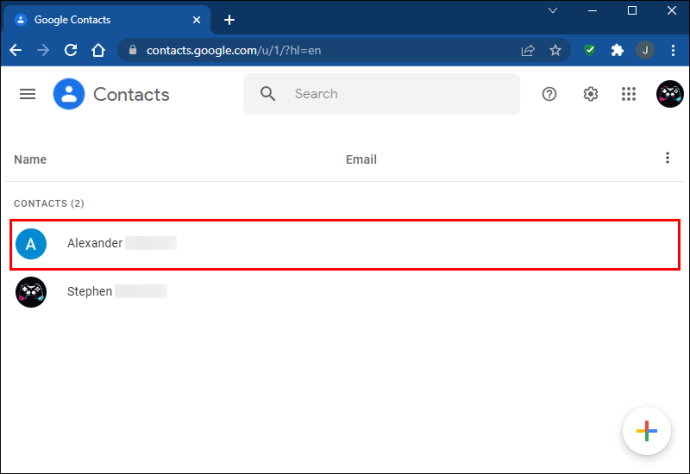Bookmark this page with the star icon
This screenshot has width=690, height=474.
point(555,50)
